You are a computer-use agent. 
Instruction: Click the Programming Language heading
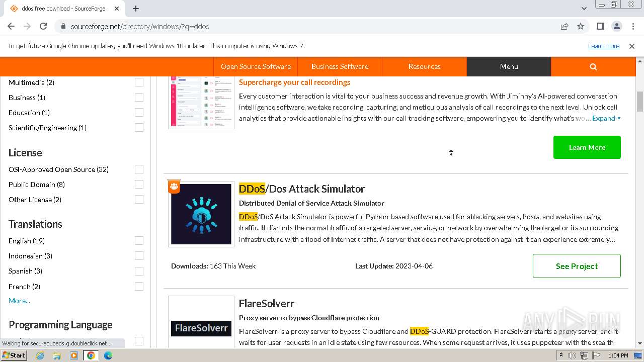point(60,325)
